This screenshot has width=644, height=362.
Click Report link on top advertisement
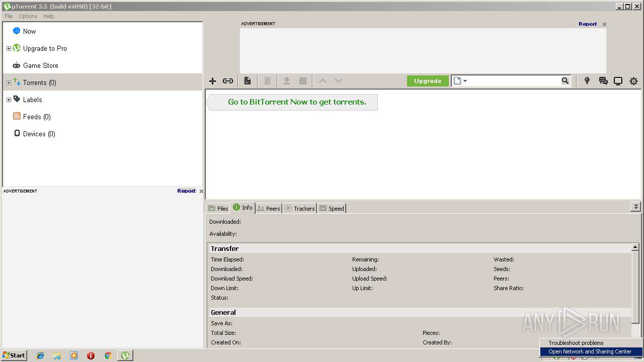pos(588,24)
